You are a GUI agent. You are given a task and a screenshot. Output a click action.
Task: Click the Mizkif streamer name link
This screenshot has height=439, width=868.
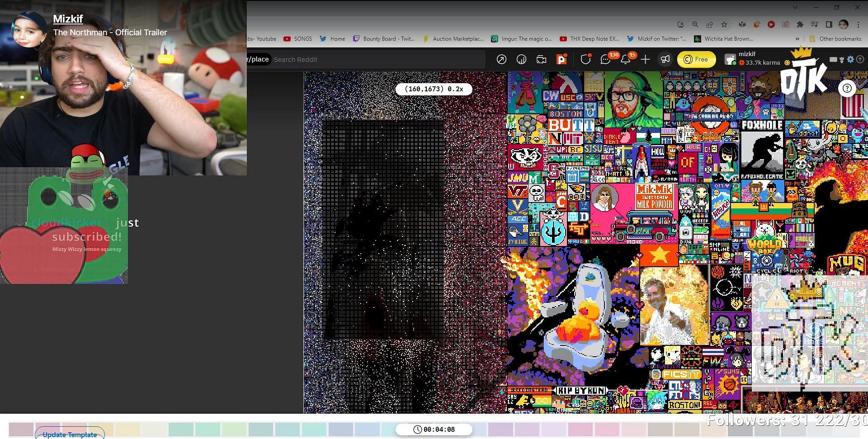[x=68, y=19]
